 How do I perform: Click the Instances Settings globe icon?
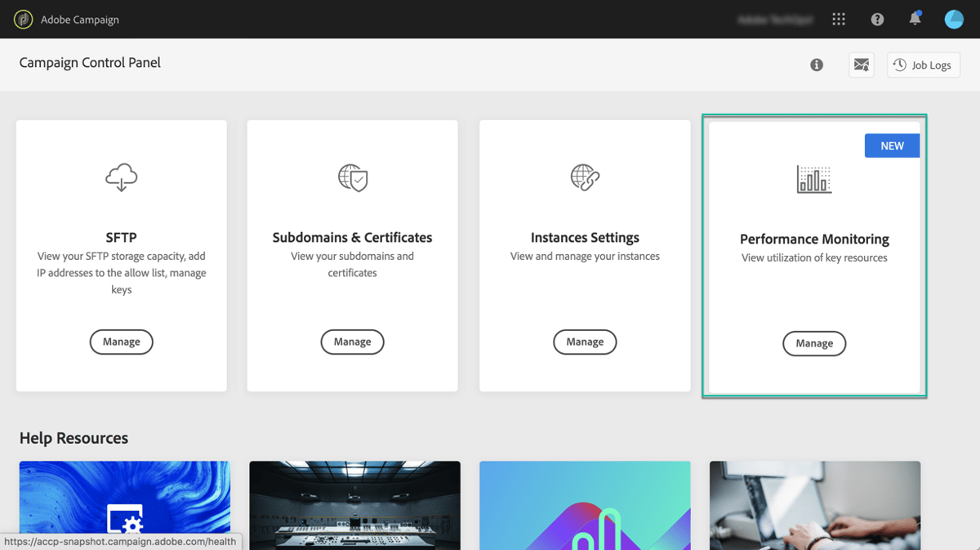tap(585, 178)
